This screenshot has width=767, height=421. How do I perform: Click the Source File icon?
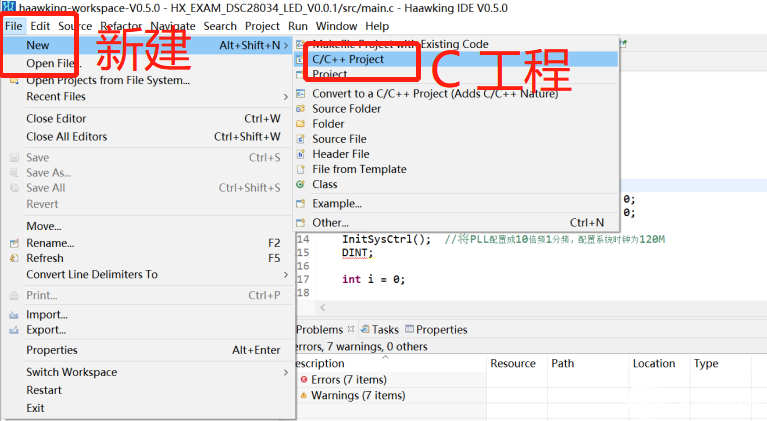(x=301, y=139)
